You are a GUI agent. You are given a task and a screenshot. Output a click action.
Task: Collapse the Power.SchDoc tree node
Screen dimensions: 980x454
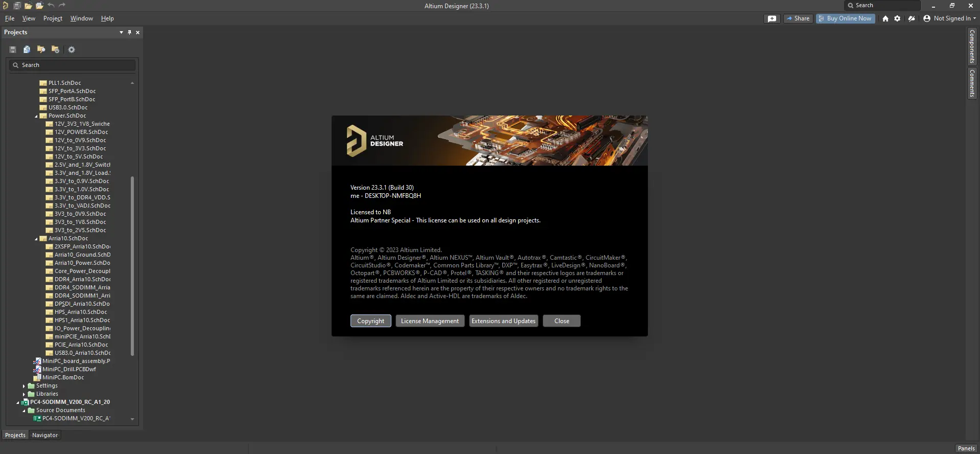(x=36, y=116)
